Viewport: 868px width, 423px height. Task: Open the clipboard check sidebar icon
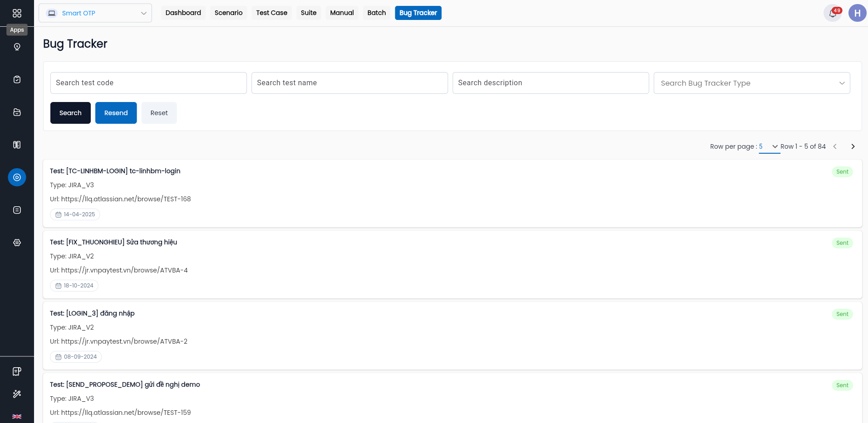coord(17,79)
